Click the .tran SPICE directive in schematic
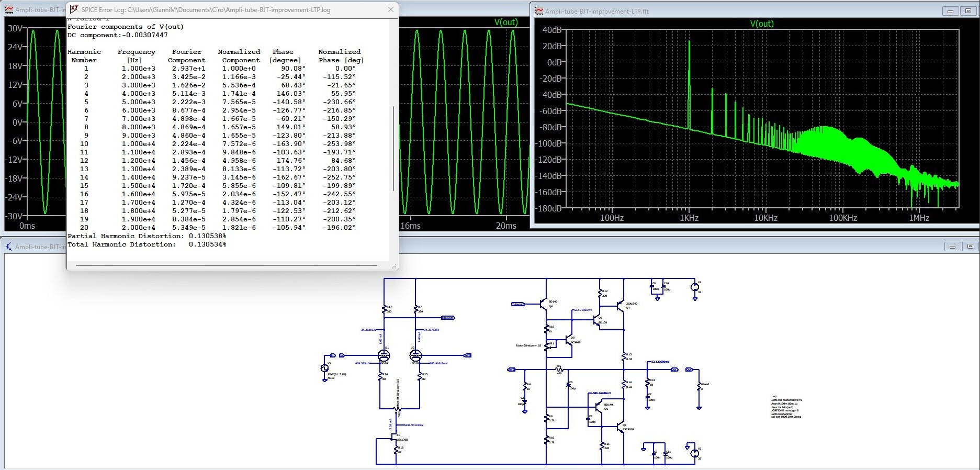 pyautogui.click(x=785, y=404)
